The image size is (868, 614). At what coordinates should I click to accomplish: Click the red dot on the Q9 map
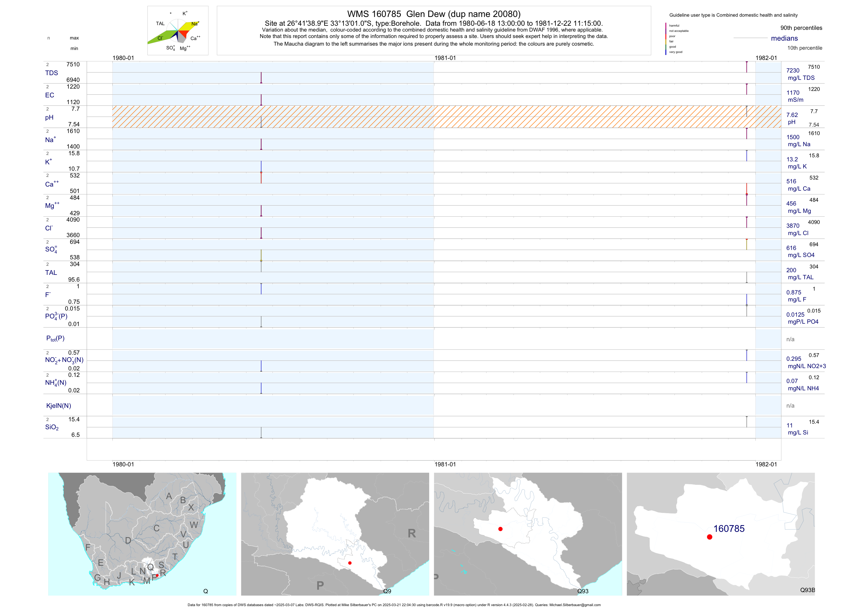[350, 563]
